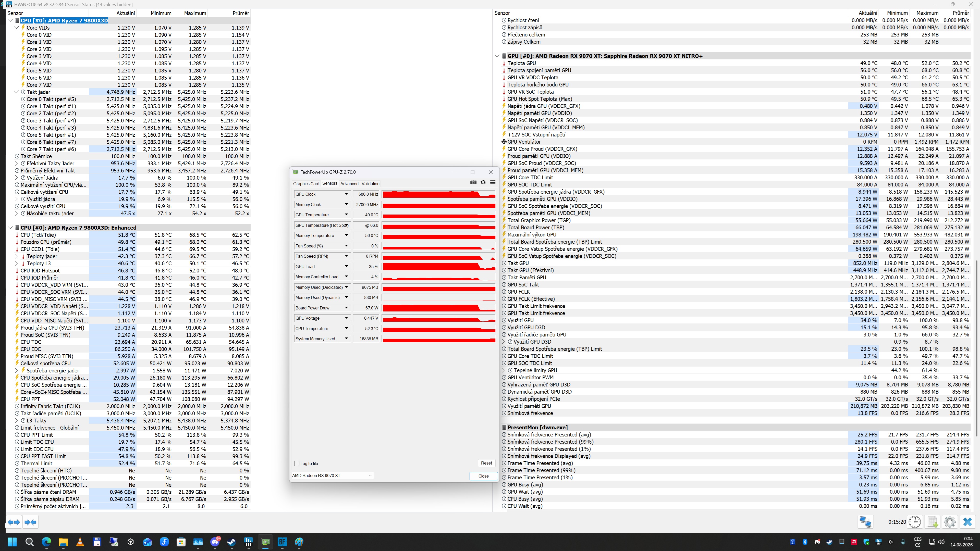
Task: Click the collapse-columns arrows button in HWiNFO
Action: (x=30, y=522)
